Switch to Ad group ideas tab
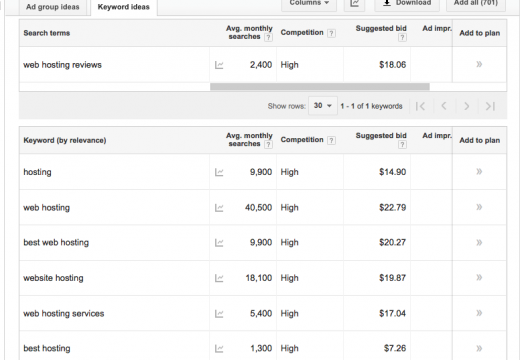520x360 pixels. click(x=53, y=7)
